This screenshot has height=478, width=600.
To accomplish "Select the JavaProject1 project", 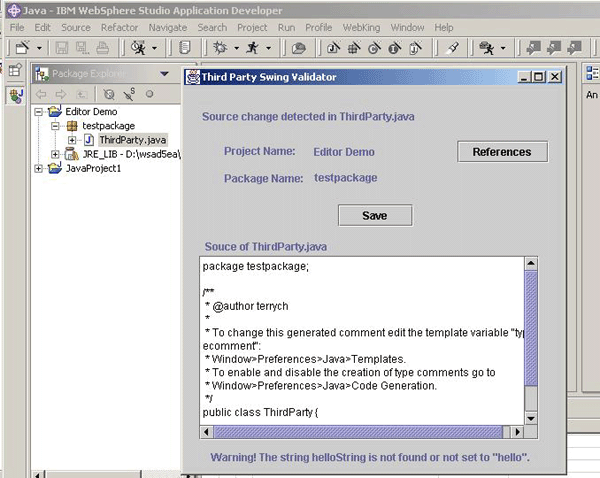I will (93, 168).
